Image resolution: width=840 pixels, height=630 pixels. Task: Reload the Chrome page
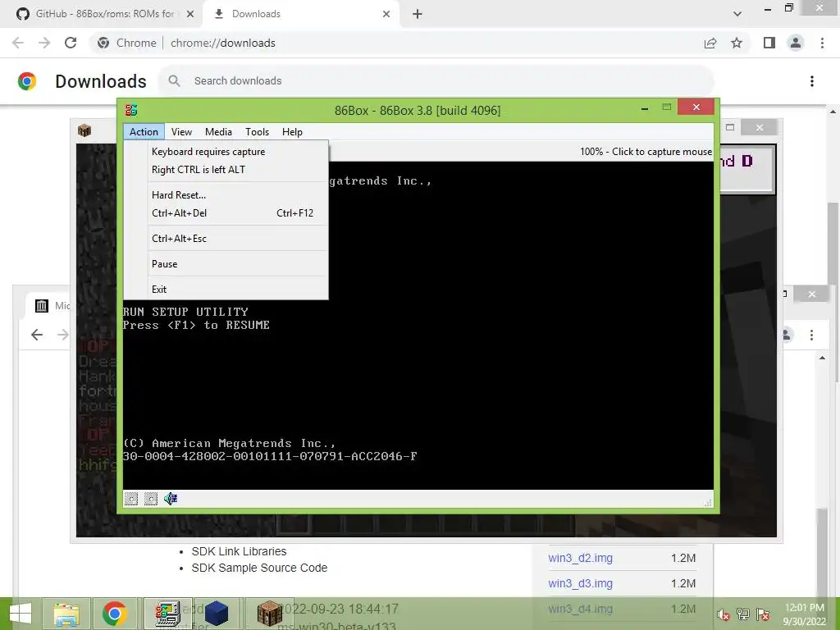71,43
